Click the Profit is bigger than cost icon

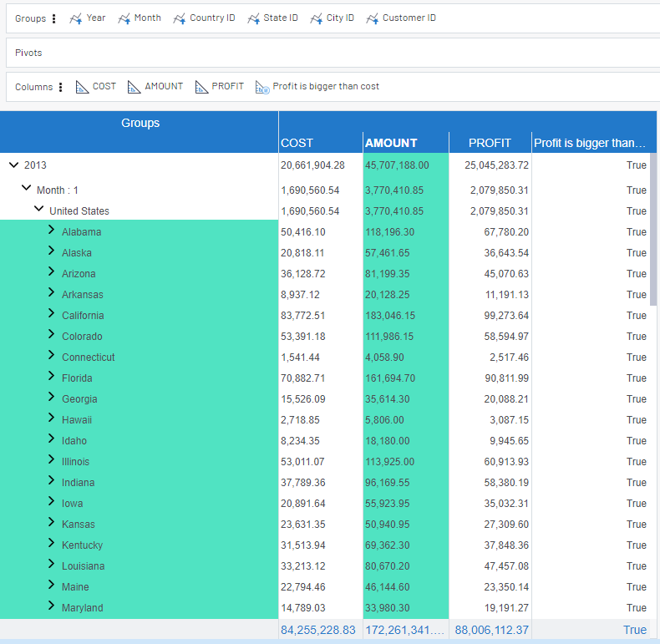point(262,87)
